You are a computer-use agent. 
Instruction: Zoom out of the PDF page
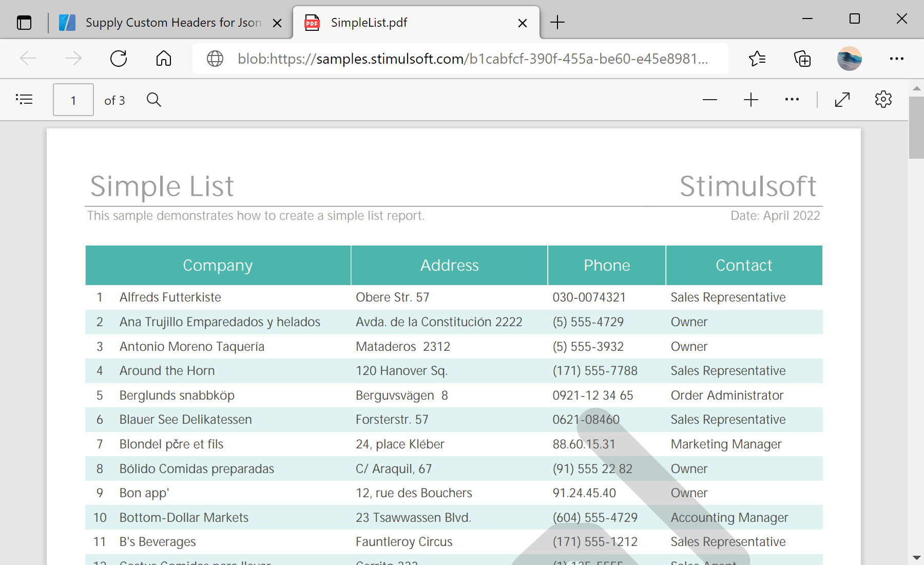click(x=710, y=99)
